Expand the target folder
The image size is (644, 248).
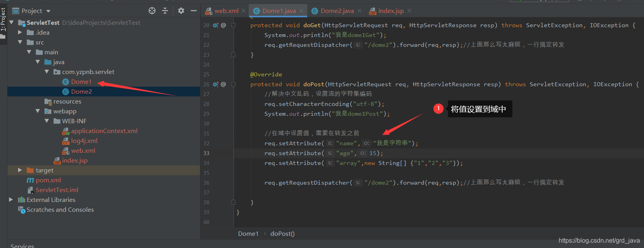(x=20, y=170)
